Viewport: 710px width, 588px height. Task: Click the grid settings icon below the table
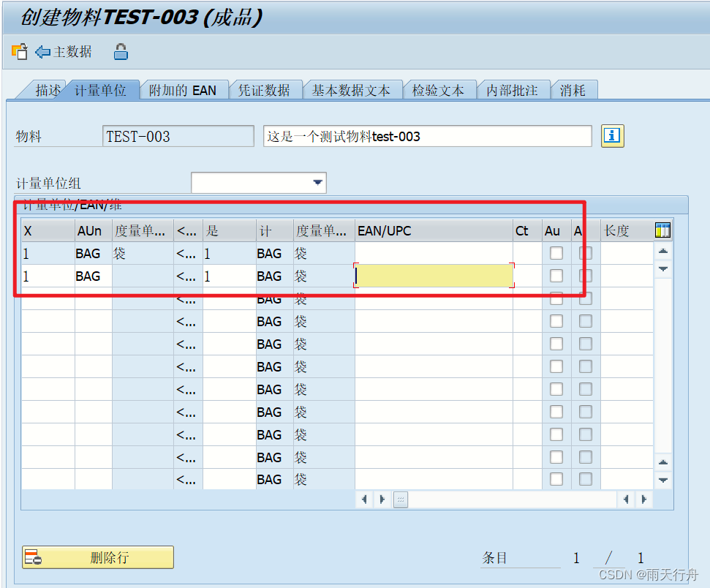[x=400, y=499]
